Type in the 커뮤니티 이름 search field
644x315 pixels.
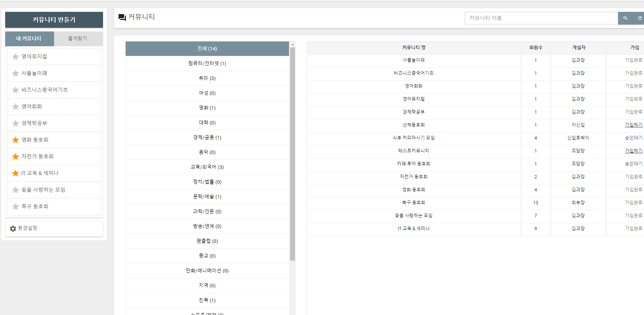(541, 18)
